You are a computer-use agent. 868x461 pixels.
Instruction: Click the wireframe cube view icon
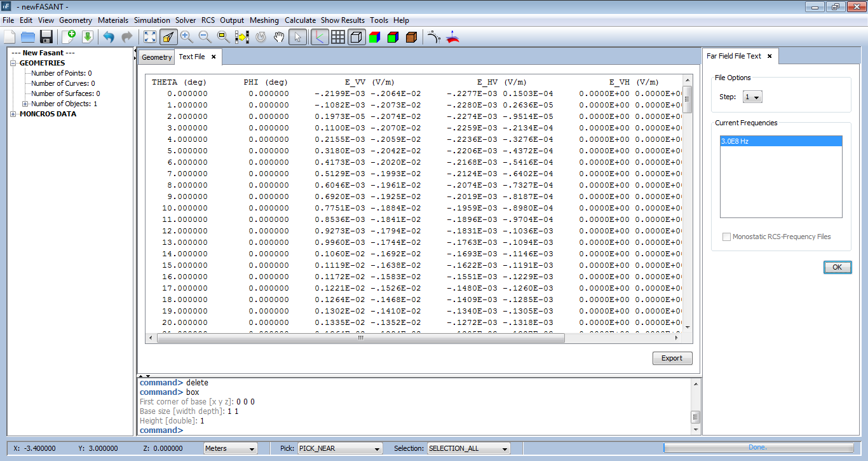356,37
